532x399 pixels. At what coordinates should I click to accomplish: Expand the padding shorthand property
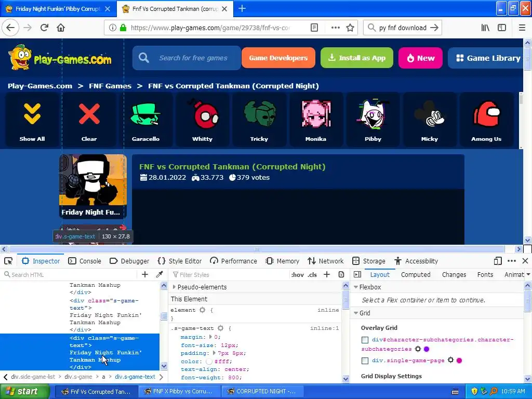(x=214, y=353)
